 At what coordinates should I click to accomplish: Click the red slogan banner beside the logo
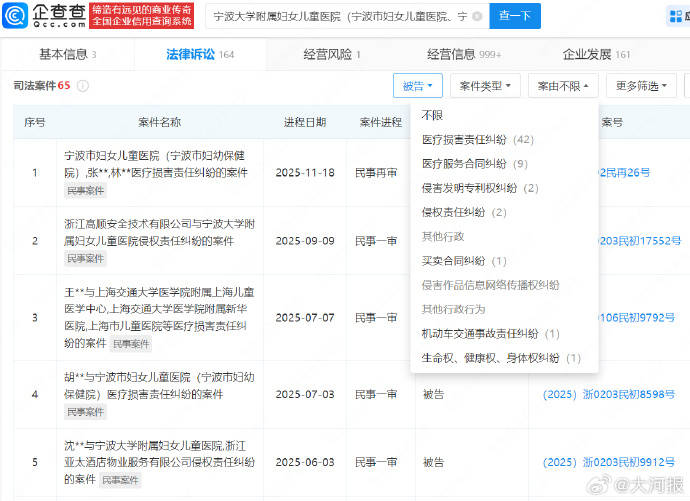point(142,16)
